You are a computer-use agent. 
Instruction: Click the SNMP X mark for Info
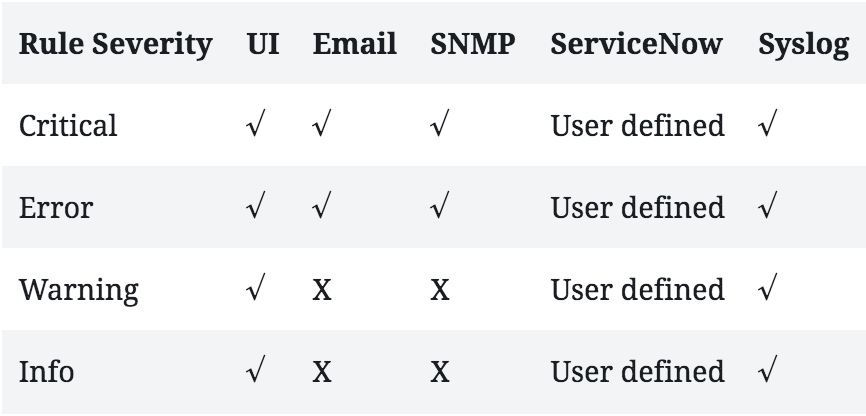[x=439, y=372]
